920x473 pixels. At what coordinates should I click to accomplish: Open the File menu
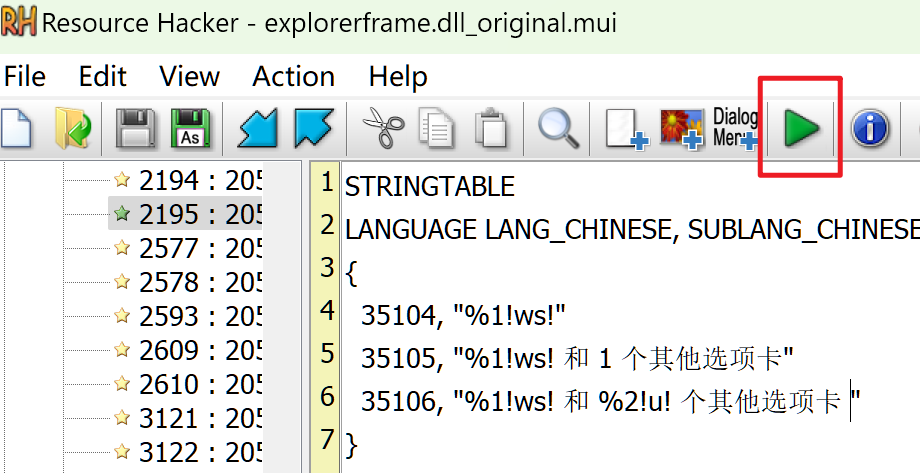(x=24, y=77)
